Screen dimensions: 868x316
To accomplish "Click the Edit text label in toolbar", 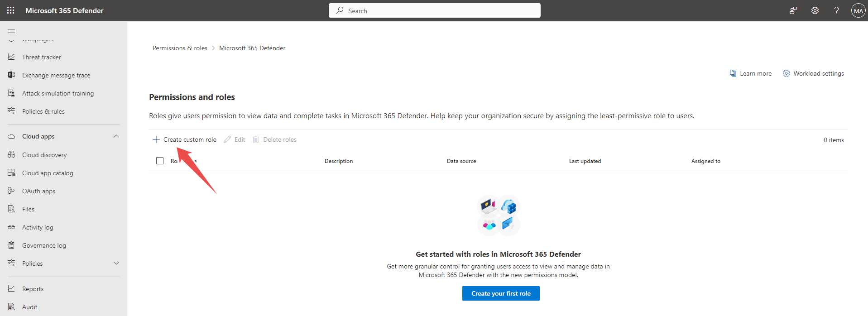I will point(240,139).
